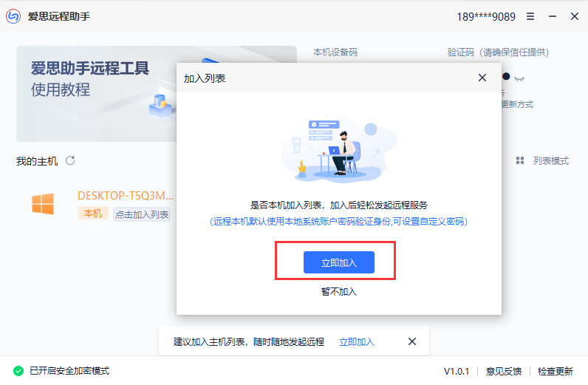Click the 爱思远程助手 logo icon
Viewport: 588px width, 385px height.
point(13,16)
